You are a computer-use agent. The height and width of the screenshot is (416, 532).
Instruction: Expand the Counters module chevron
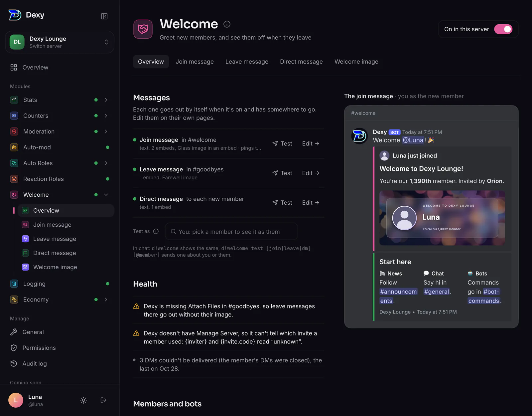coord(106,115)
